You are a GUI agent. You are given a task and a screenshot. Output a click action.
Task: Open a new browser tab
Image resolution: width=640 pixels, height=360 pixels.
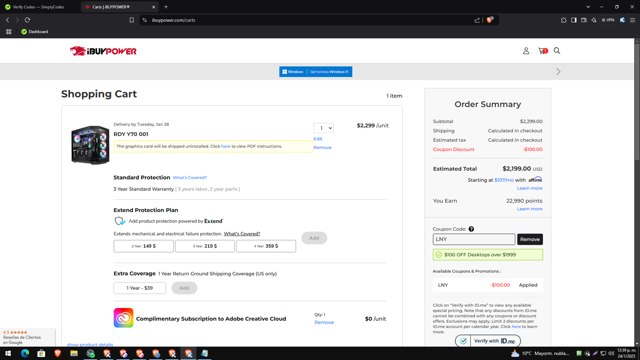point(166,7)
